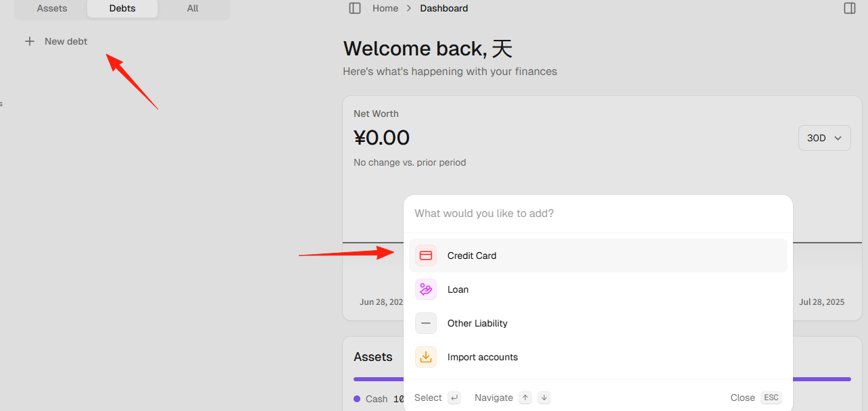Click the plus icon beside New debt
This screenshot has height=411, width=868.
point(30,41)
